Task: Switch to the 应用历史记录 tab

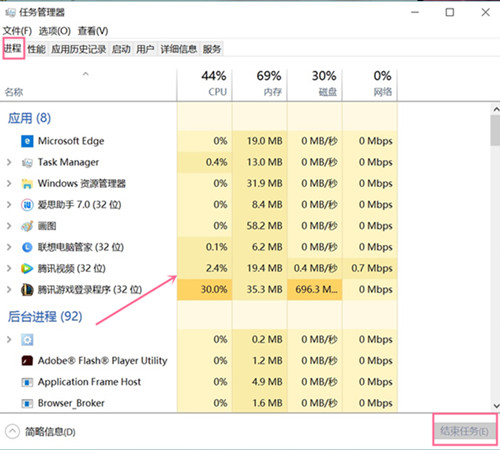Action: pos(79,49)
